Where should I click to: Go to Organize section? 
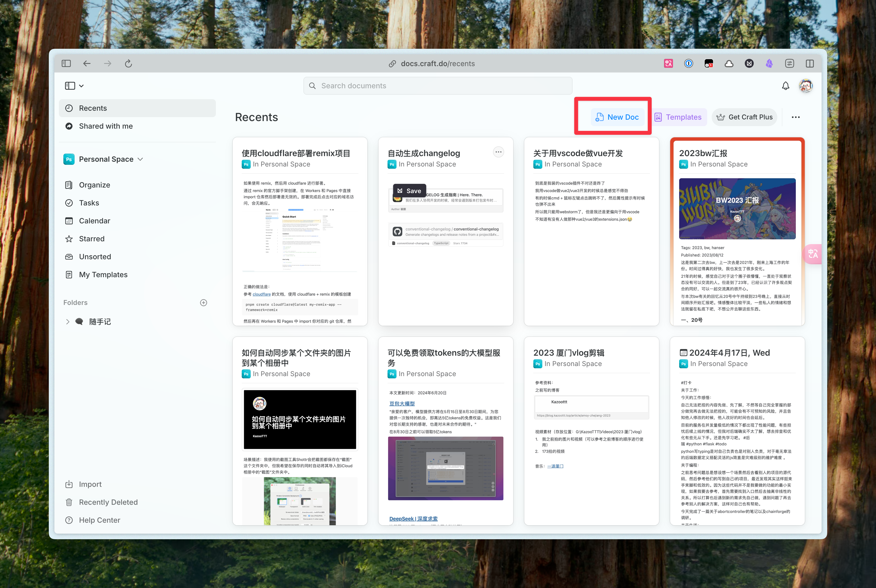(137, 185)
